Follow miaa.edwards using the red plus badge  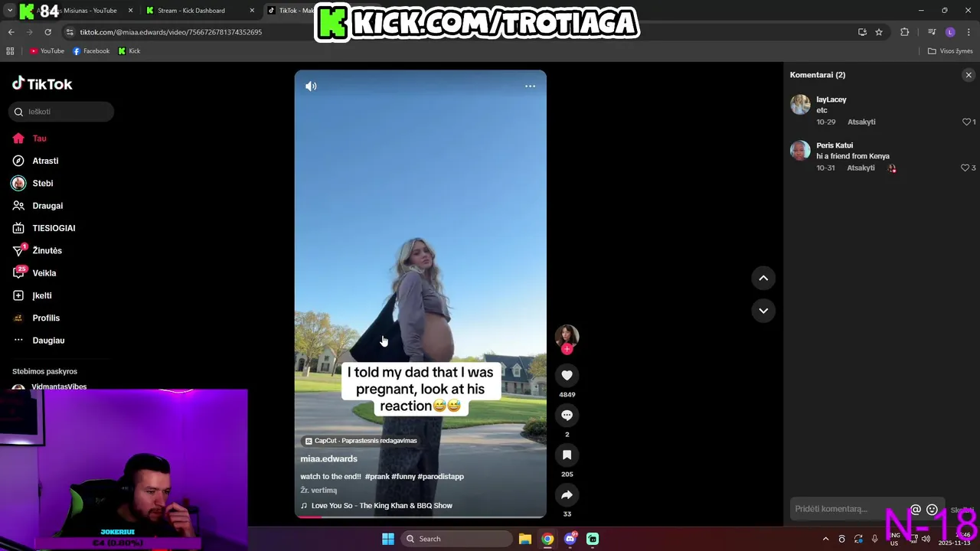coord(567,349)
